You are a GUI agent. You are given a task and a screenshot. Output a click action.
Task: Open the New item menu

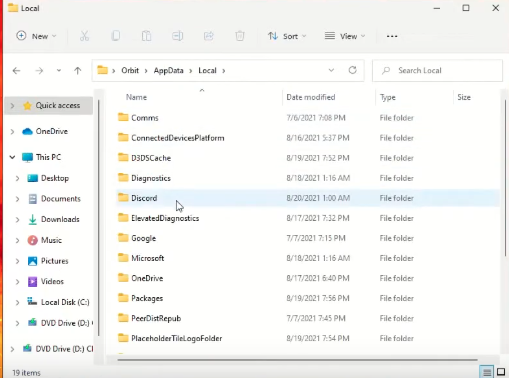(36, 36)
